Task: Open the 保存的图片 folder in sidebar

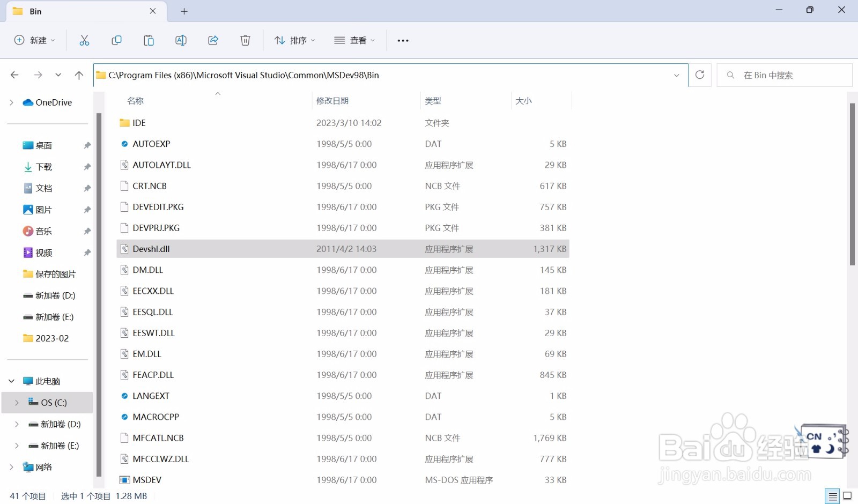Action: (49, 274)
